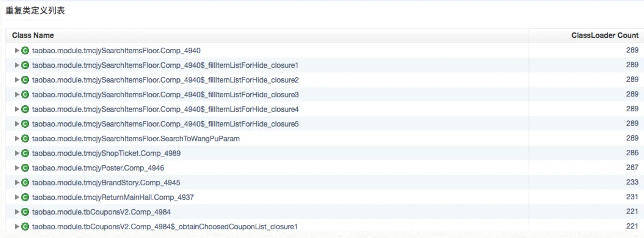Expand the _fillItemListForHide_closure5 row
This screenshot has height=238, width=644.
pos(17,124)
